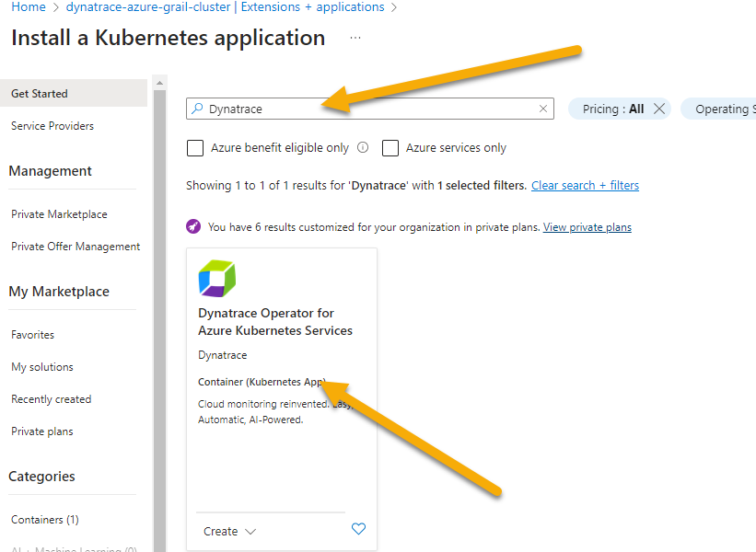
Task: Click the Home breadcrumb link
Action: pos(29,7)
